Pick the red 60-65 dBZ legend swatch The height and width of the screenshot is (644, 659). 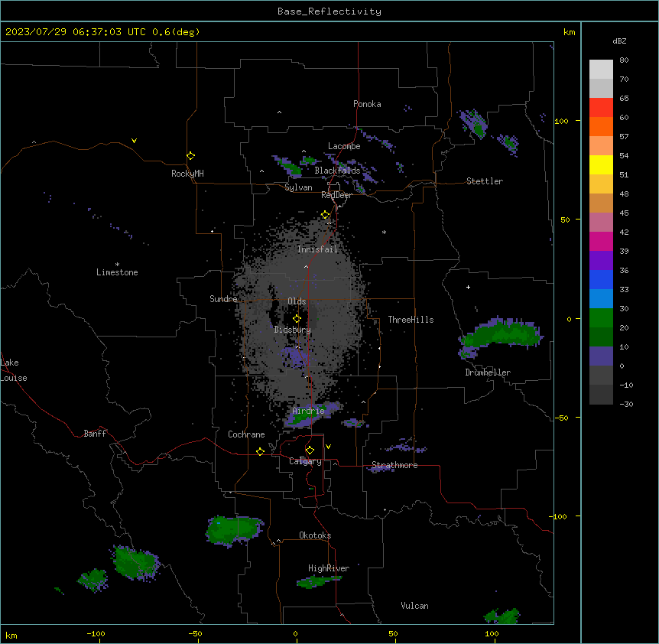[601, 108]
